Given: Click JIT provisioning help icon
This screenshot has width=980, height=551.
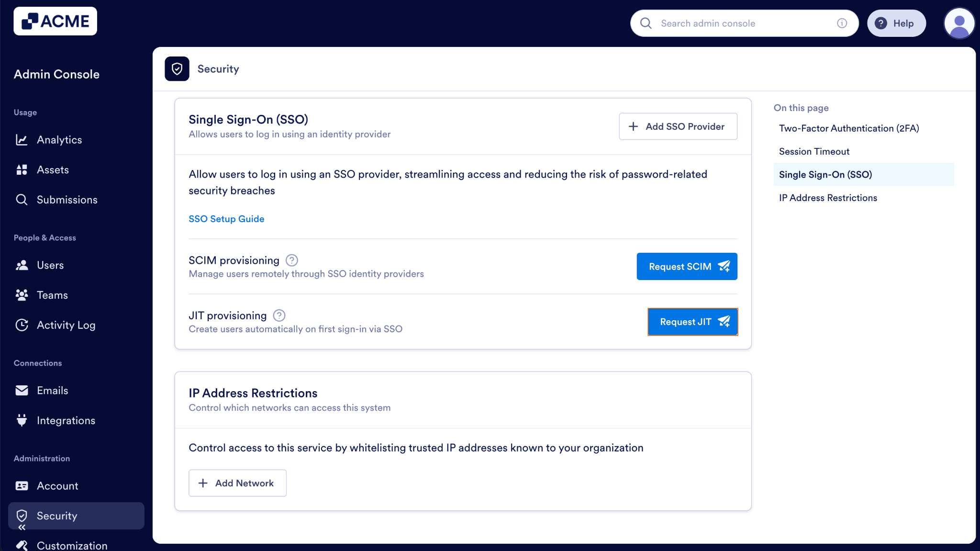Looking at the screenshot, I should pyautogui.click(x=279, y=315).
